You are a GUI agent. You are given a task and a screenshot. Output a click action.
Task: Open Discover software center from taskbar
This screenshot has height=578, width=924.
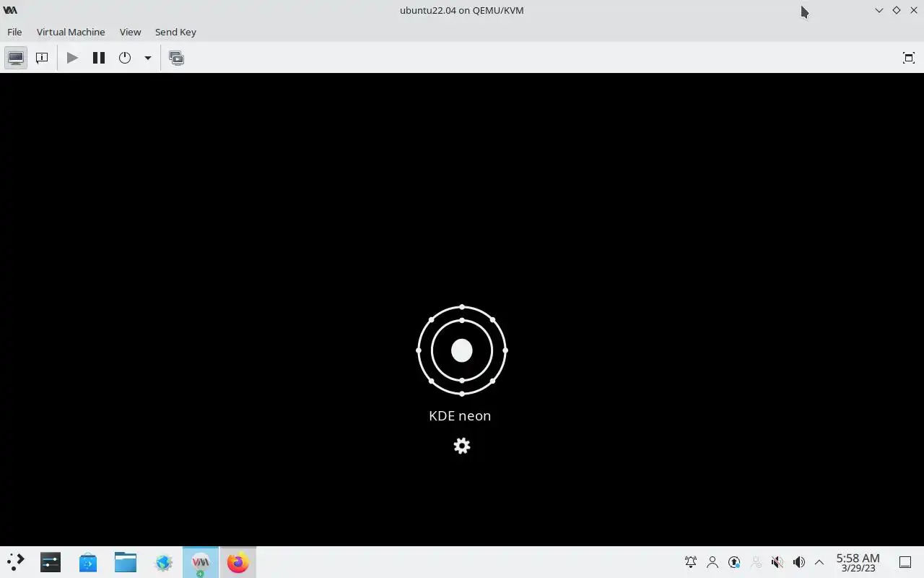[88, 562]
